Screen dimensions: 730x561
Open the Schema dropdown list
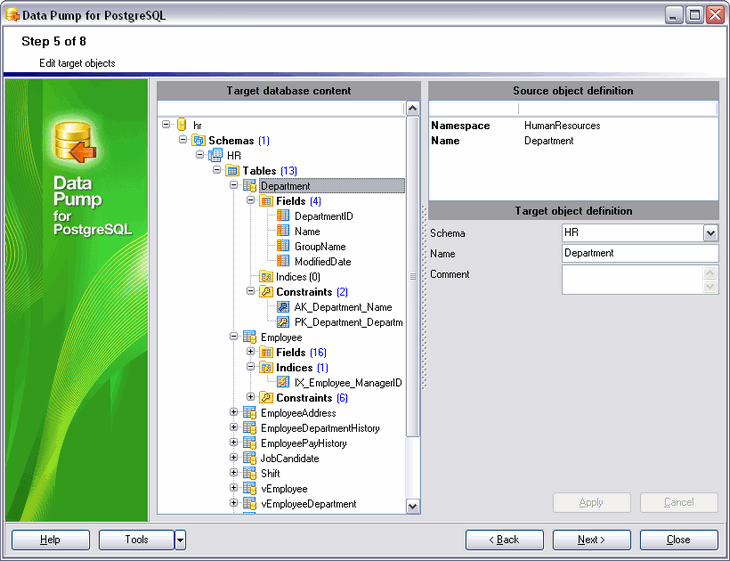pos(710,233)
